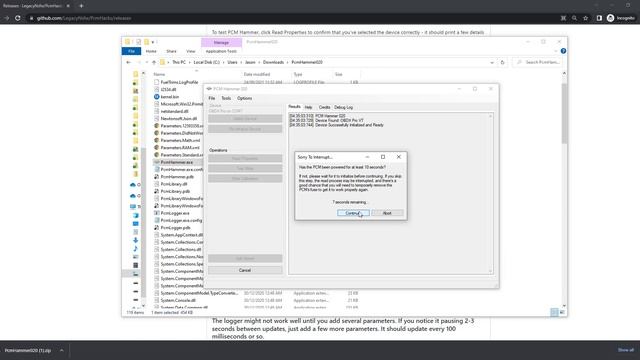The image size is (640, 360).
Task: Click Continue in the Sorry To Interrupt dialog
Action: [x=353, y=213]
